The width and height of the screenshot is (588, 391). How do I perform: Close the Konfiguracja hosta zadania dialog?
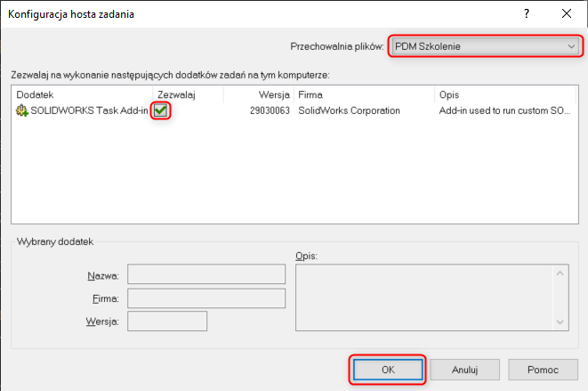tap(567, 13)
